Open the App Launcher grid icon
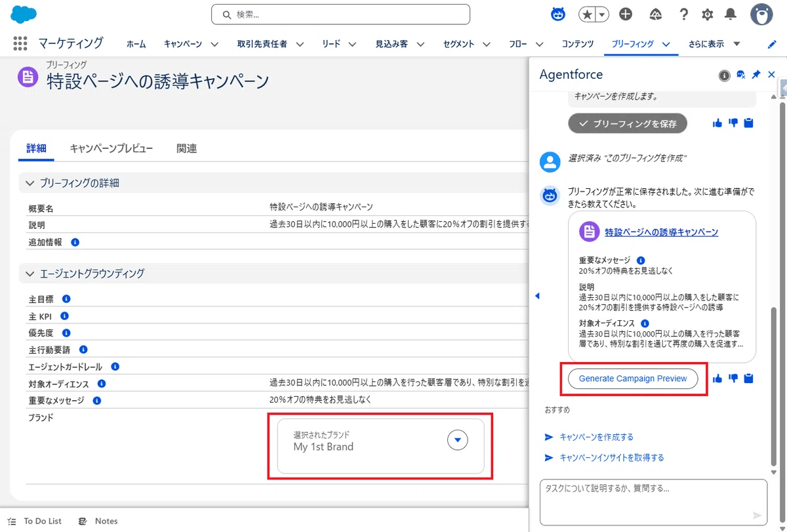 tap(20, 44)
